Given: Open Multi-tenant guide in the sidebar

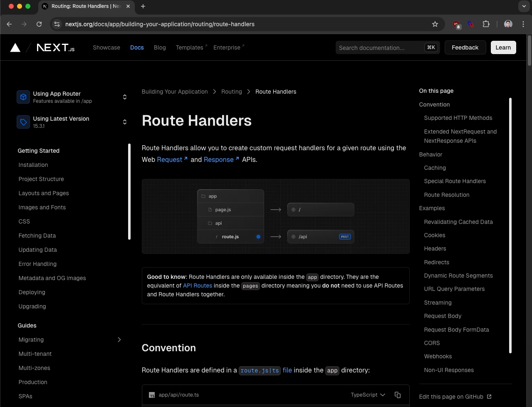Looking at the screenshot, I should coord(35,354).
